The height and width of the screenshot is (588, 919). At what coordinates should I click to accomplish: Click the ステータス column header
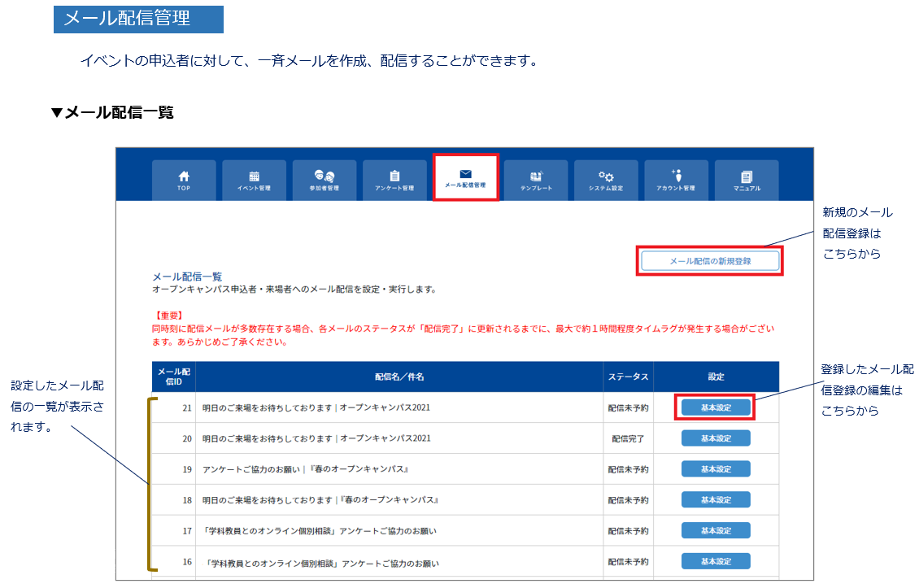[629, 377]
